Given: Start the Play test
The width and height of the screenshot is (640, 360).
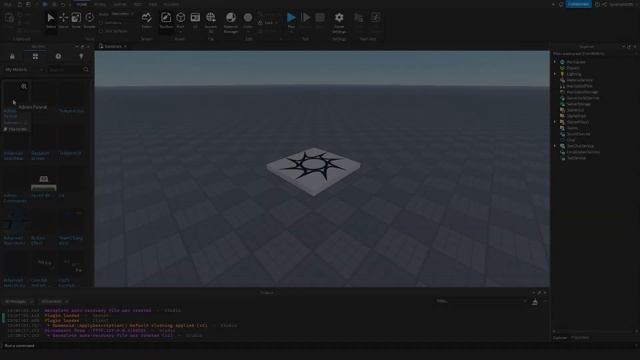Looking at the screenshot, I should tap(291, 18).
